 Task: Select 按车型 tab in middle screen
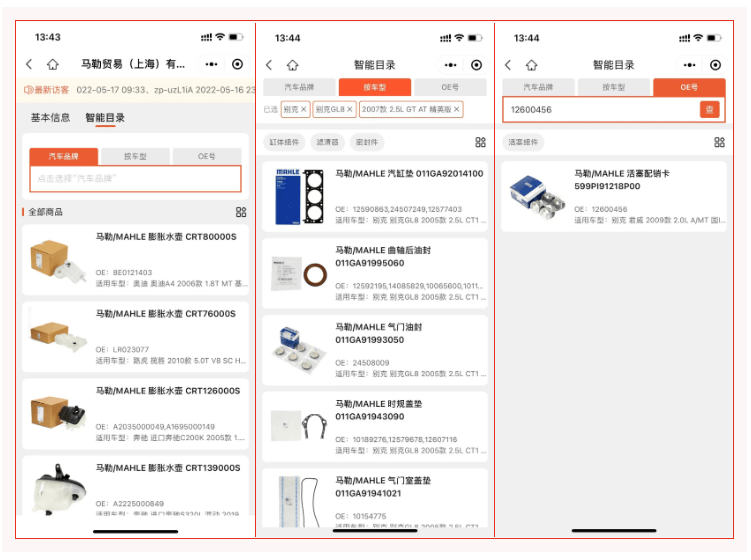click(375, 87)
